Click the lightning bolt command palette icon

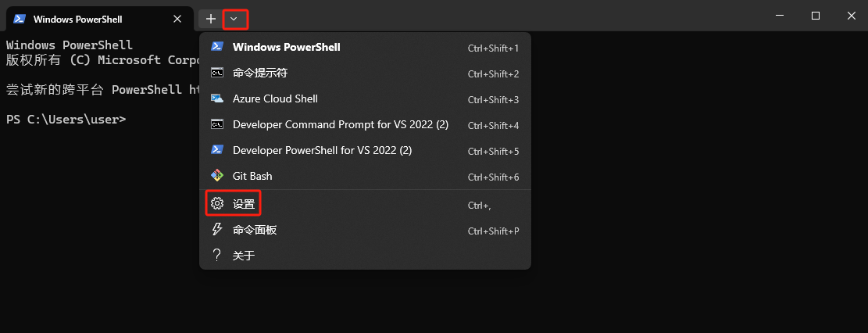[x=217, y=230]
